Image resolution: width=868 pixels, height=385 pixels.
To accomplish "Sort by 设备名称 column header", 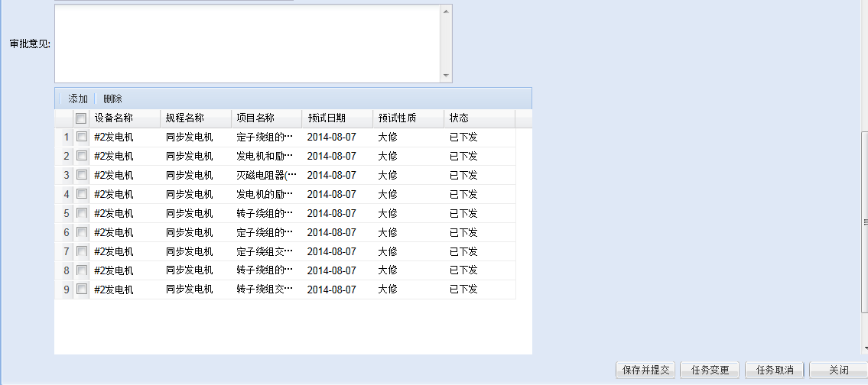I will (x=114, y=118).
